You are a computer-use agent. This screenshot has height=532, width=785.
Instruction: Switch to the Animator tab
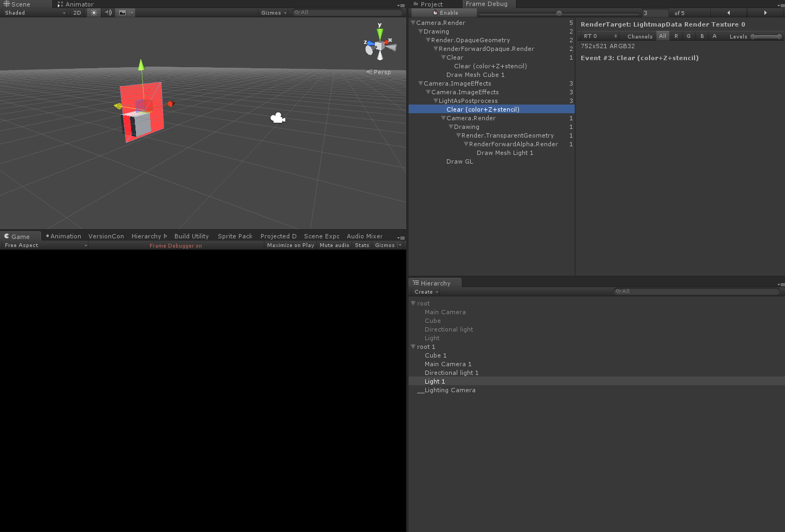79,4
